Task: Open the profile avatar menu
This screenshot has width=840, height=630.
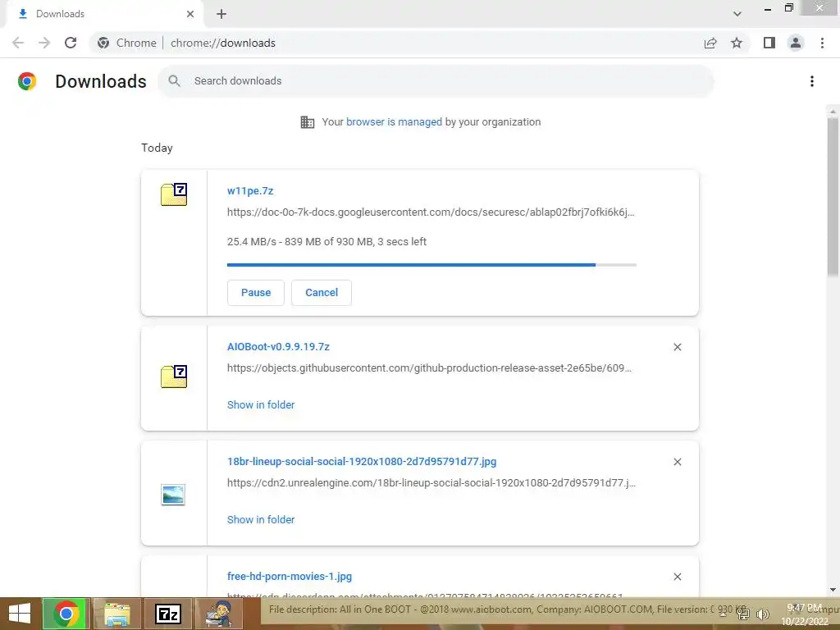Action: [x=796, y=43]
